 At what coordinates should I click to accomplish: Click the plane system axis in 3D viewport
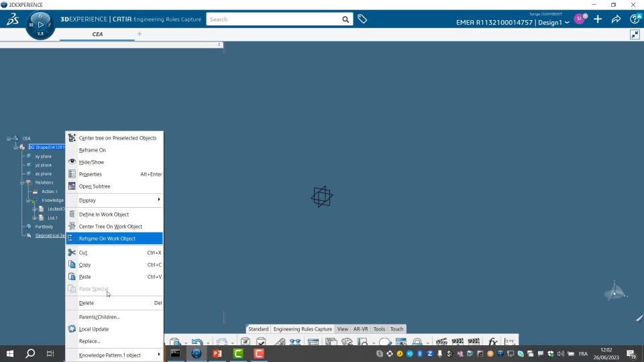click(322, 196)
